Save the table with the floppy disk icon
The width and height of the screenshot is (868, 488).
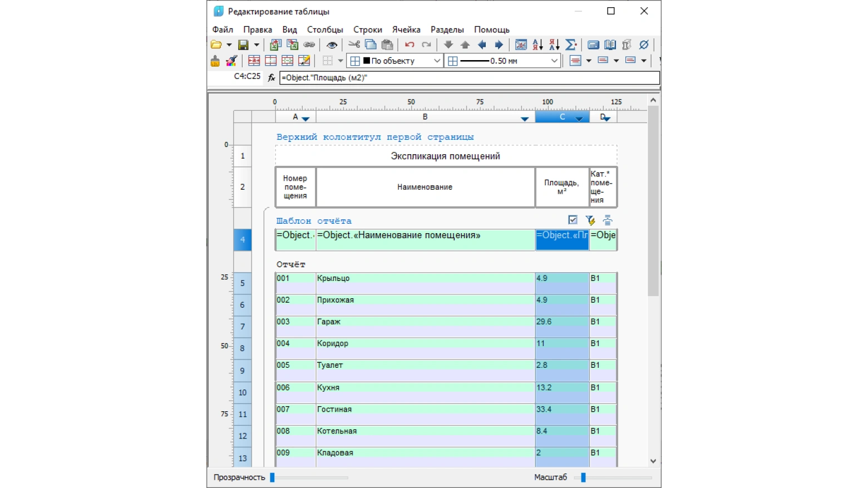coord(243,45)
